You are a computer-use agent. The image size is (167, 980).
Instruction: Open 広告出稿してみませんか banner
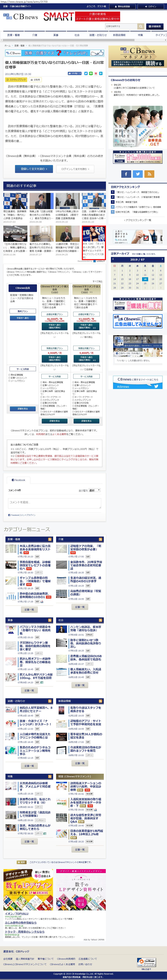coord(138,321)
